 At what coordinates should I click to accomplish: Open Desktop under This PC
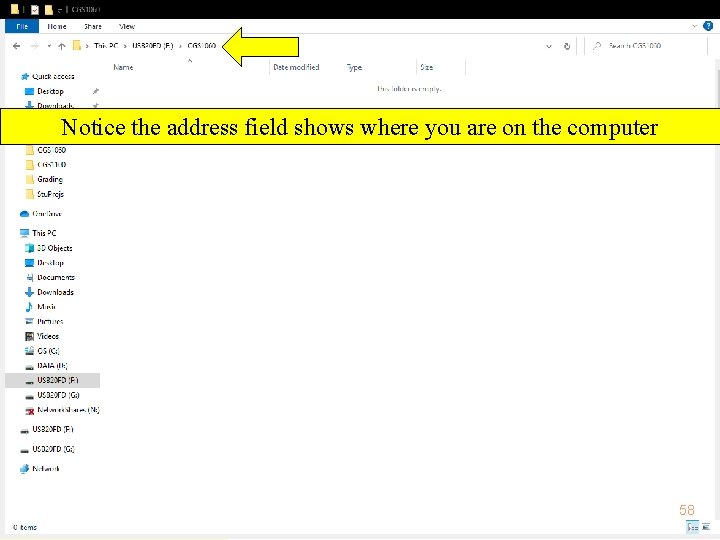click(x=51, y=263)
